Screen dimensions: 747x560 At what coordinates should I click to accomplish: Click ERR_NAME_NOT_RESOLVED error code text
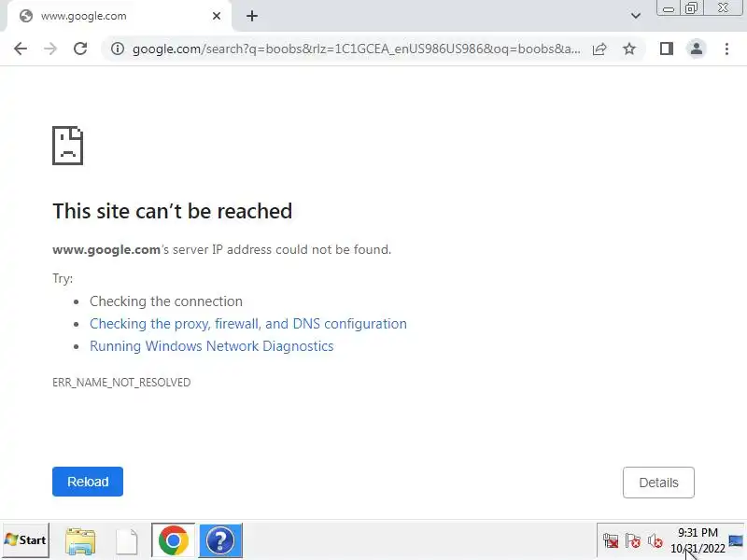point(121,383)
